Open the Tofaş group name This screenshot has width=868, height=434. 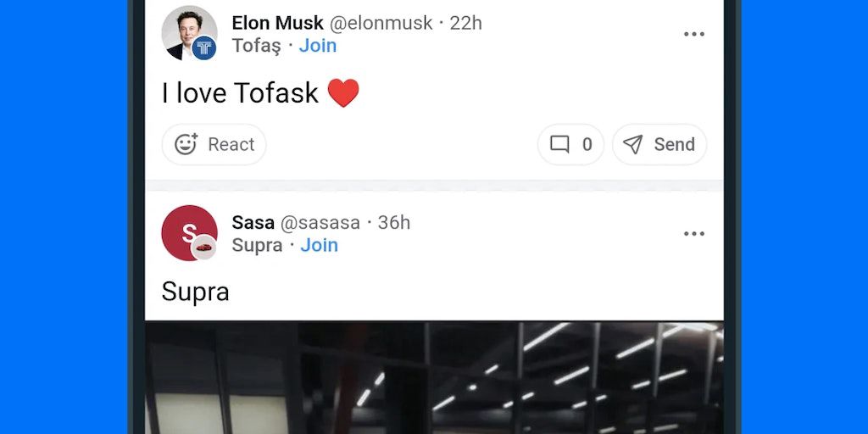[256, 46]
